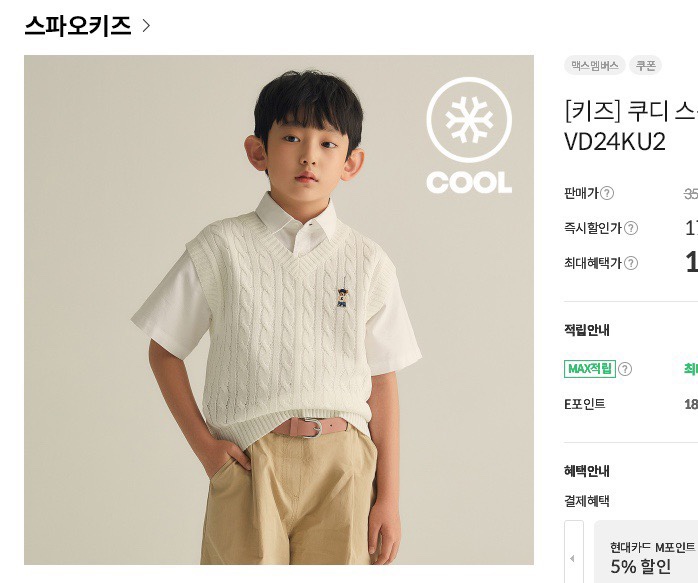Viewport: 698px width, 583px height.
Task: Click the previous arrow in 결제혜택 carousel
Action: (574, 558)
